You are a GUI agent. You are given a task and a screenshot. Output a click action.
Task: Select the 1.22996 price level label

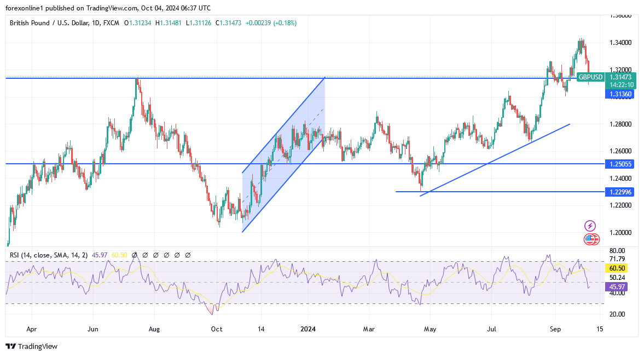pos(620,192)
